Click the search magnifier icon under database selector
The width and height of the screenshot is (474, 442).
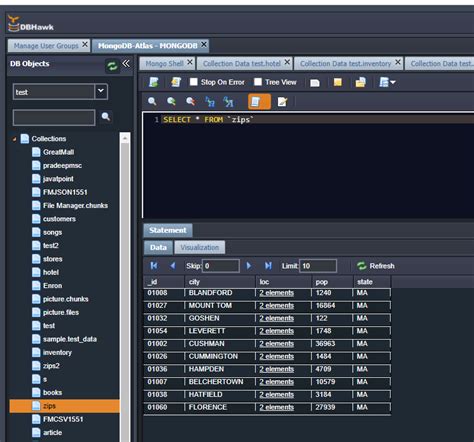pos(106,117)
